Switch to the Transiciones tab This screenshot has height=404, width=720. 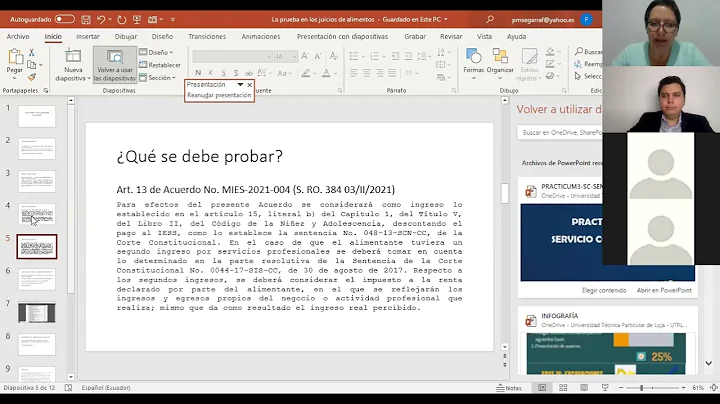207,36
